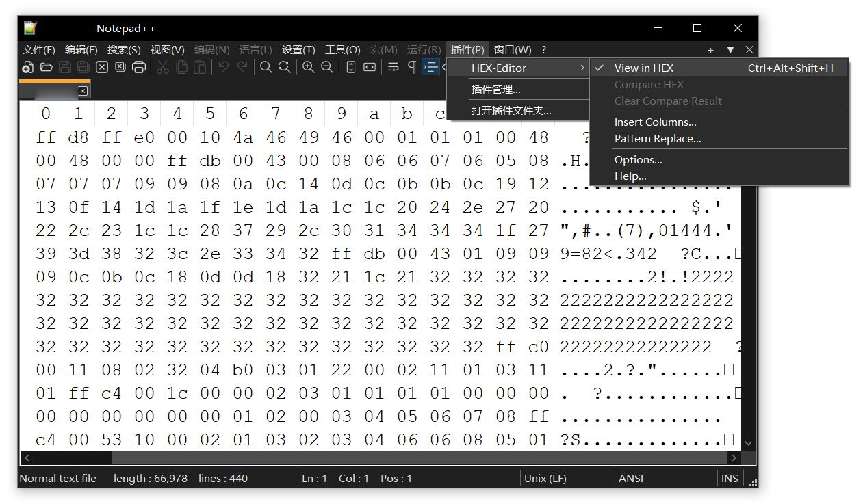
Task: Click the Save All toolbar icon
Action: pyautogui.click(x=83, y=67)
